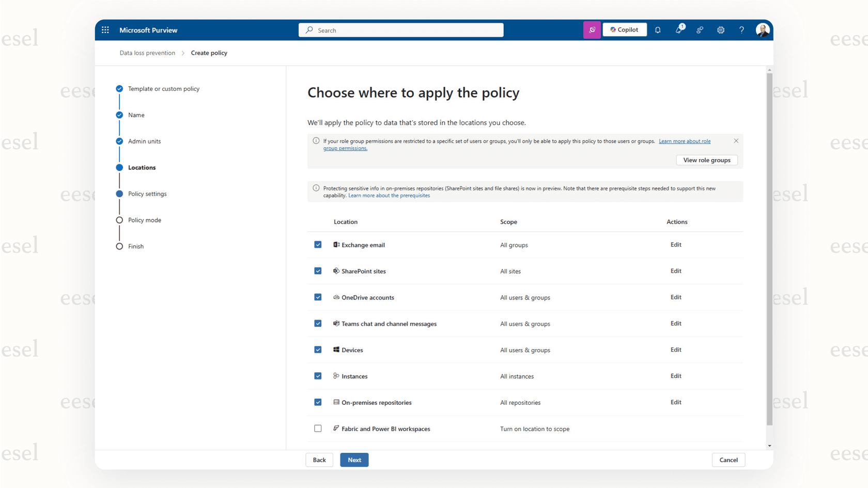Open the notifications bell
Viewport: 868px width, 488px height.
(x=658, y=30)
